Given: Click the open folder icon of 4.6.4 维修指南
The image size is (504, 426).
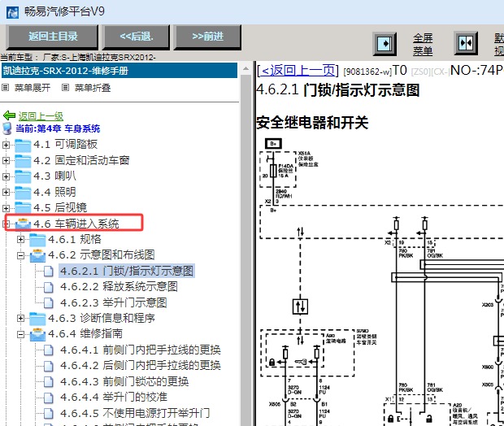Looking at the screenshot, I should 37,334.
